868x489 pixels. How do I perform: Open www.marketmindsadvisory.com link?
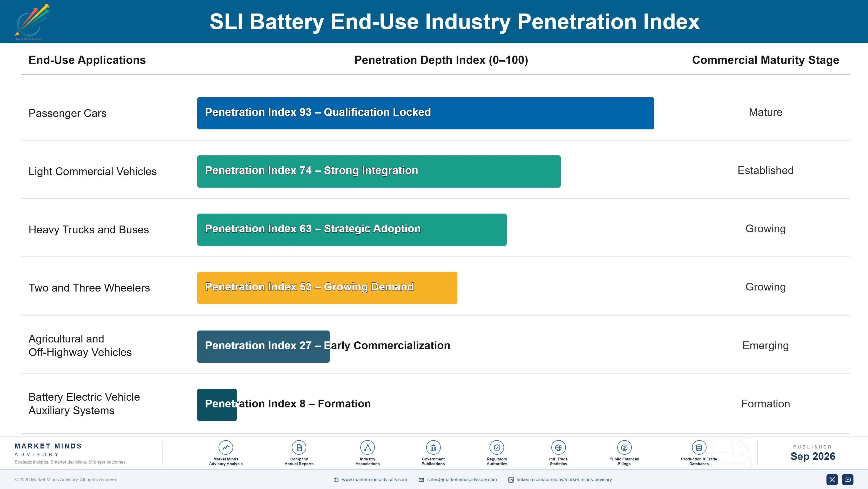point(374,480)
